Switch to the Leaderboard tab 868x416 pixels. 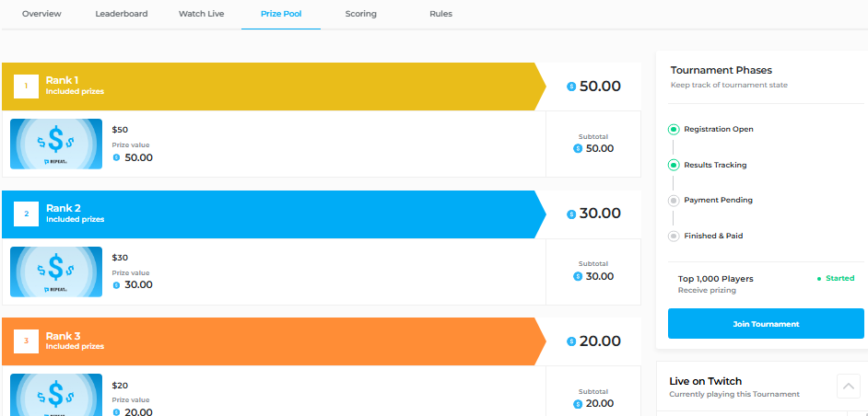click(122, 14)
